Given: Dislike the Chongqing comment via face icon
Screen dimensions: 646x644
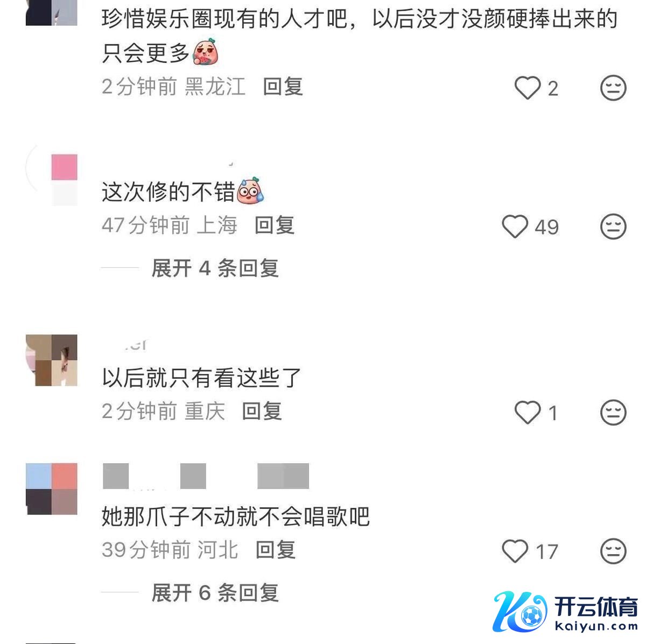Looking at the screenshot, I should 613,413.
